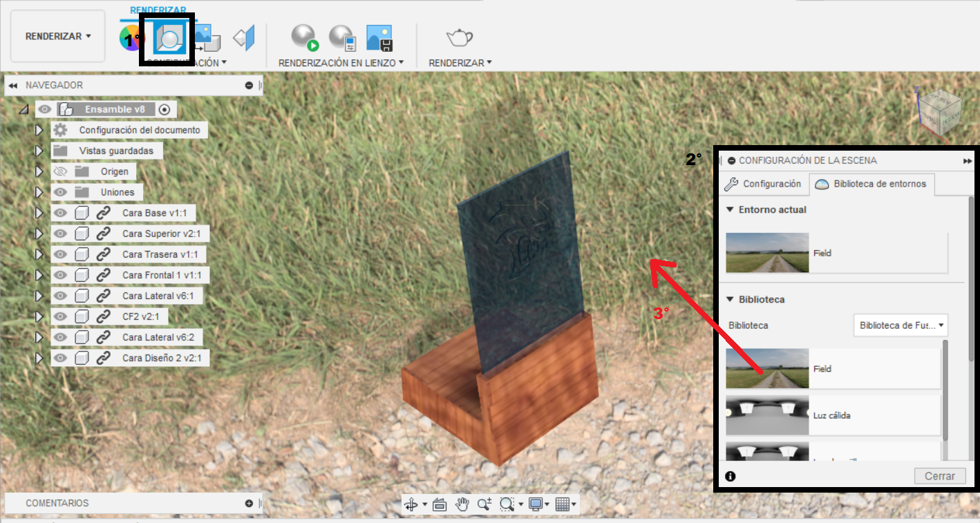Click the Navegador panel options dot
The width and height of the screenshot is (980, 523).
click(249, 86)
